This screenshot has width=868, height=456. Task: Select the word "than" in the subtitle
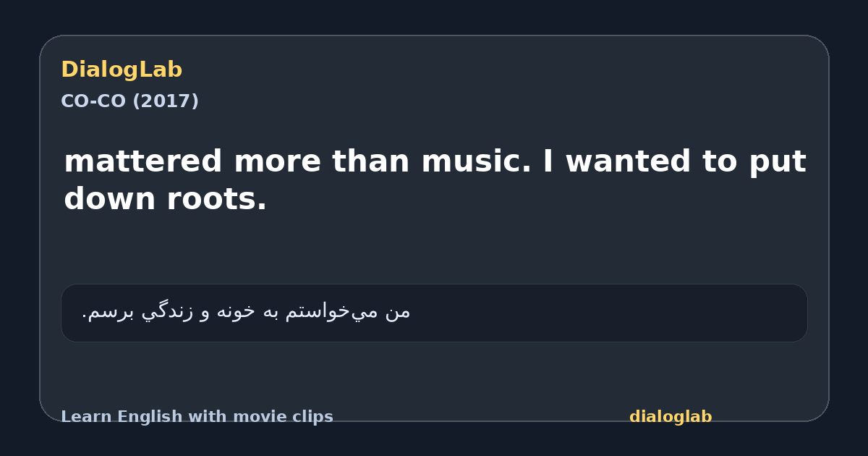pyautogui.click(x=372, y=161)
